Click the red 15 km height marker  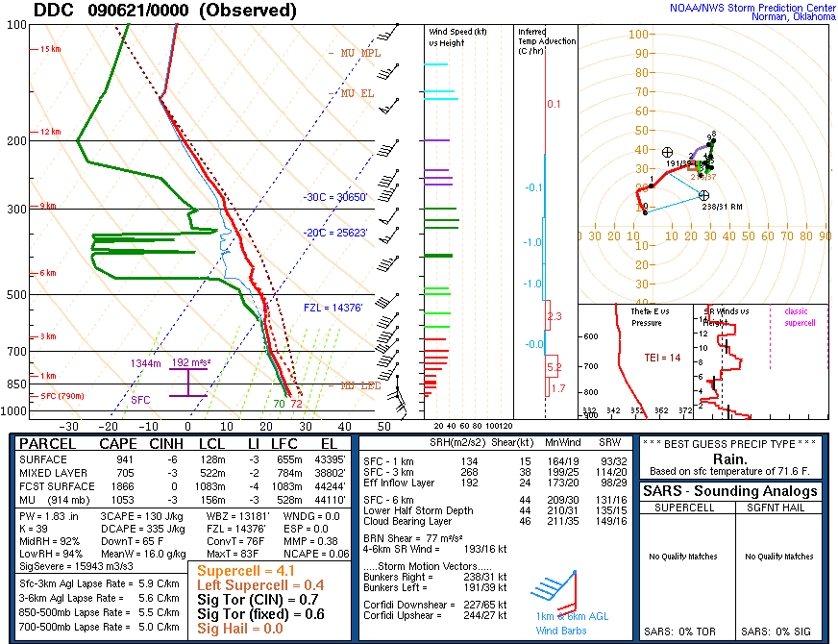tap(45, 49)
